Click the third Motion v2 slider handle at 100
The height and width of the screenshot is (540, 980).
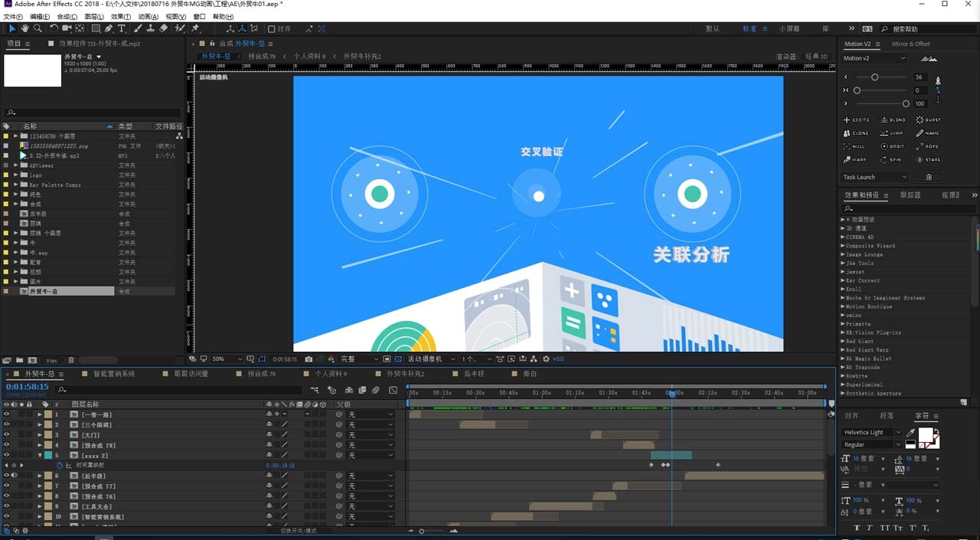[x=906, y=103]
